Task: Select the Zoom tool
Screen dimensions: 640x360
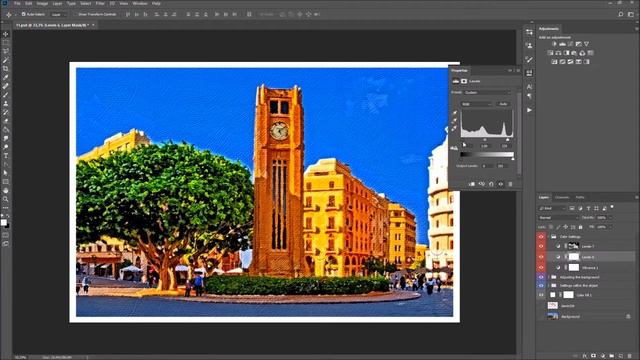Action: pyautogui.click(x=6, y=199)
